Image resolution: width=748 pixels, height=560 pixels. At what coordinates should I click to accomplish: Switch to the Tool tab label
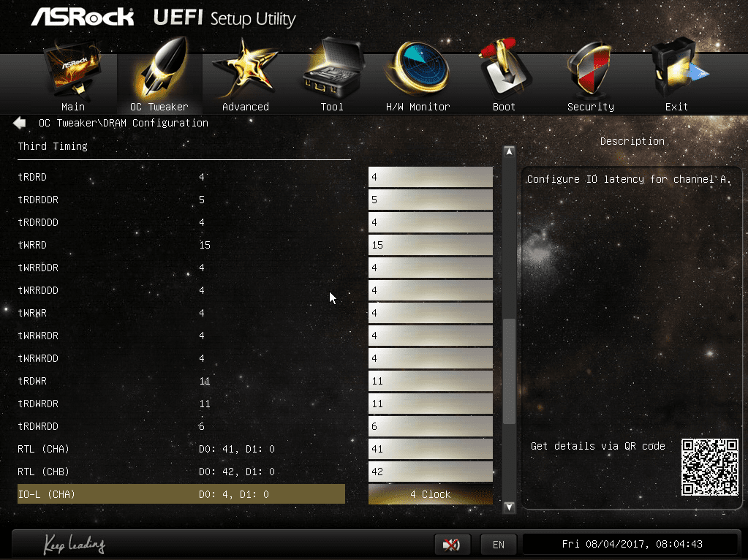pyautogui.click(x=332, y=107)
